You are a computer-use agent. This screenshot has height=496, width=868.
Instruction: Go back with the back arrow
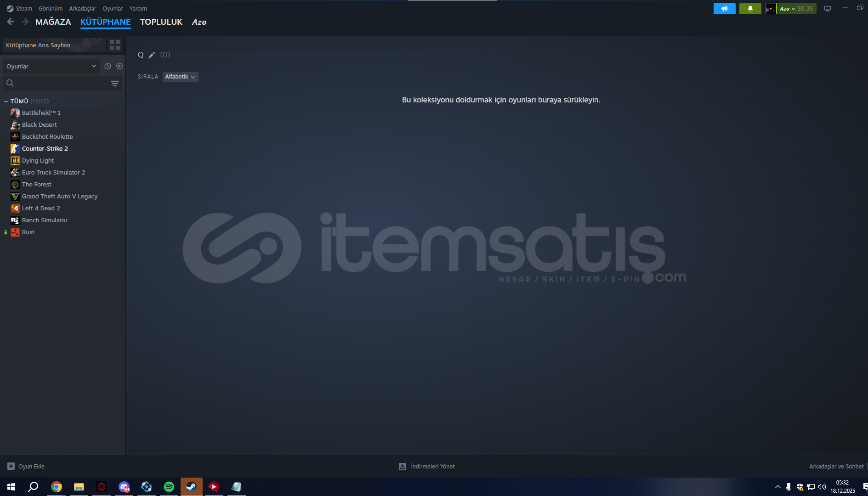point(11,22)
